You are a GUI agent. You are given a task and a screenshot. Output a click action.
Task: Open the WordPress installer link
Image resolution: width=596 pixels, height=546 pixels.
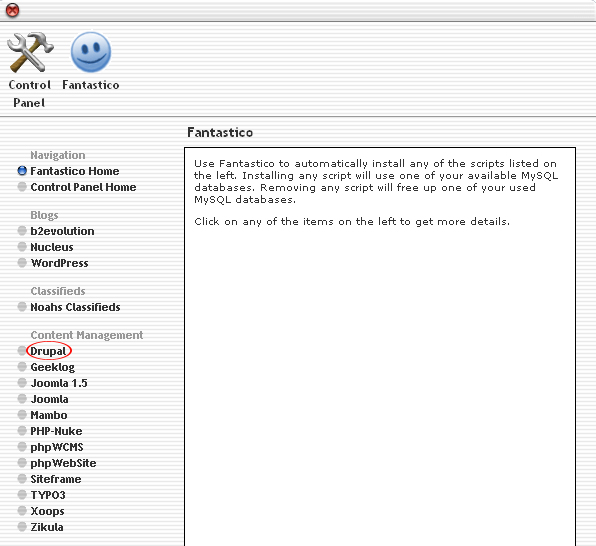[59, 263]
